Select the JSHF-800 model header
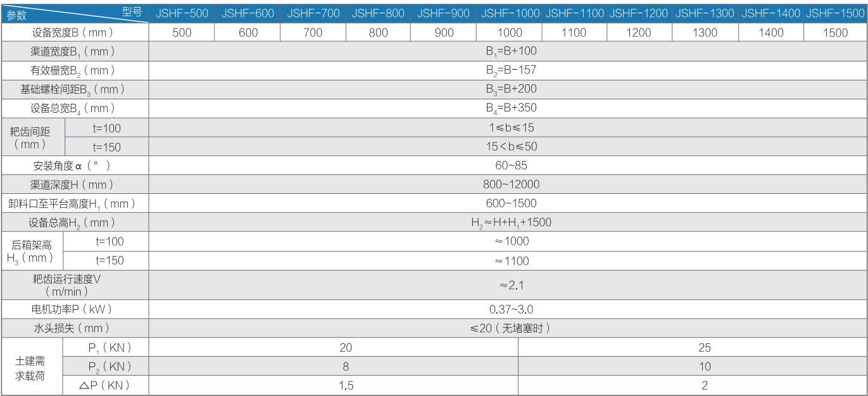This screenshot has width=868, height=396. [x=378, y=13]
